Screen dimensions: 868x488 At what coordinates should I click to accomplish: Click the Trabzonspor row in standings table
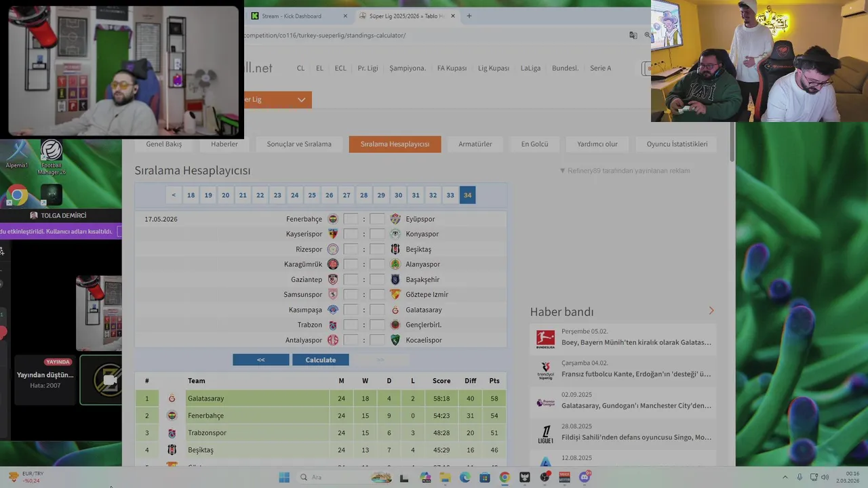click(x=321, y=432)
